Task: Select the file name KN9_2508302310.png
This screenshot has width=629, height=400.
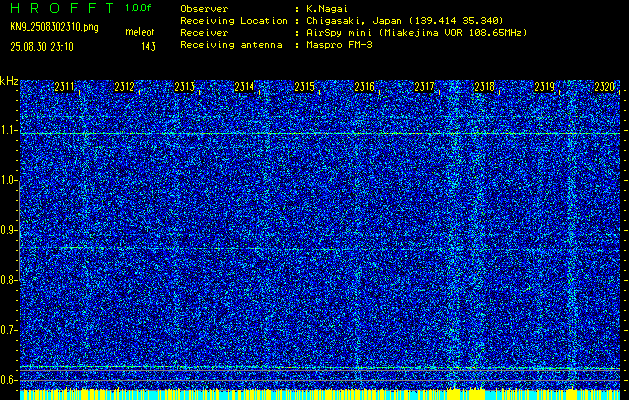Action: [x=54, y=27]
